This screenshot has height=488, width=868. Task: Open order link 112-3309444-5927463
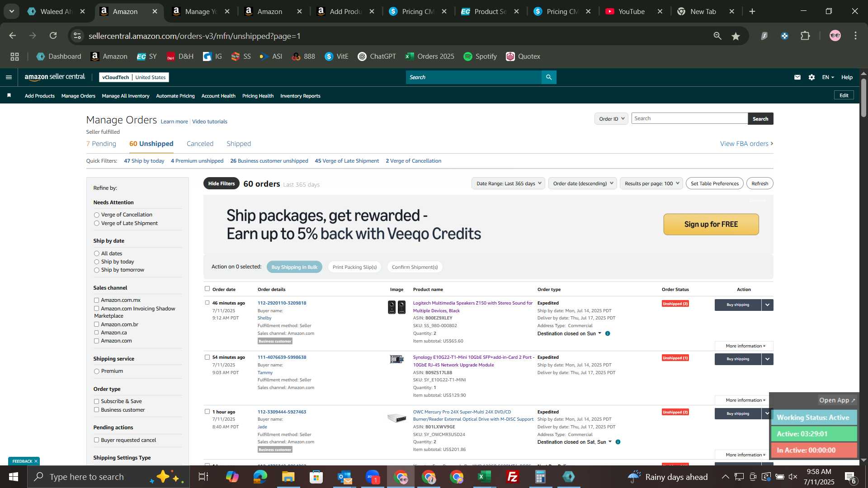282,412
